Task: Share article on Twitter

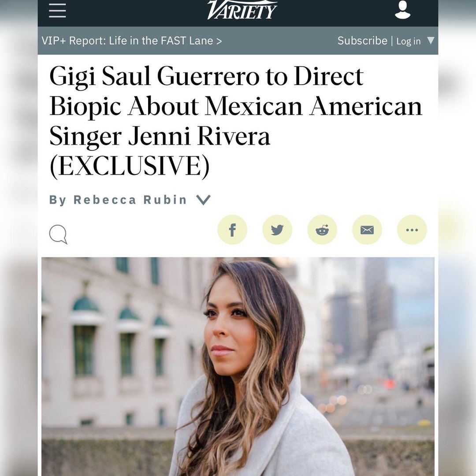Action: 277,230
